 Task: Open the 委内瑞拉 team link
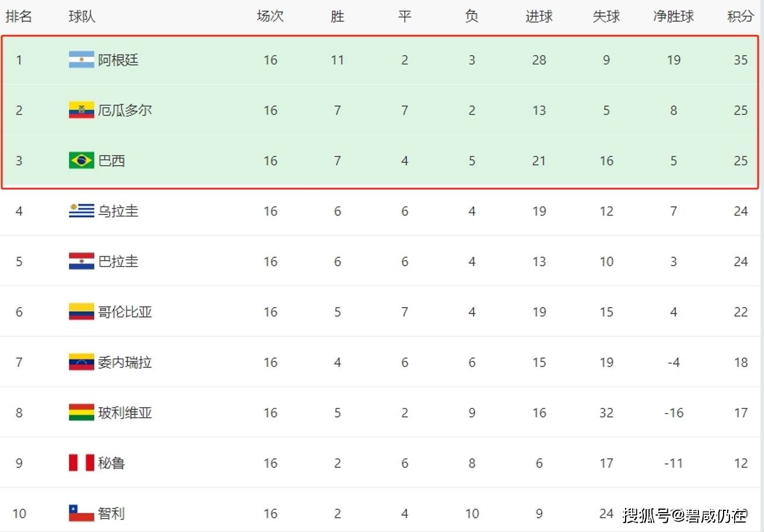tap(125, 362)
